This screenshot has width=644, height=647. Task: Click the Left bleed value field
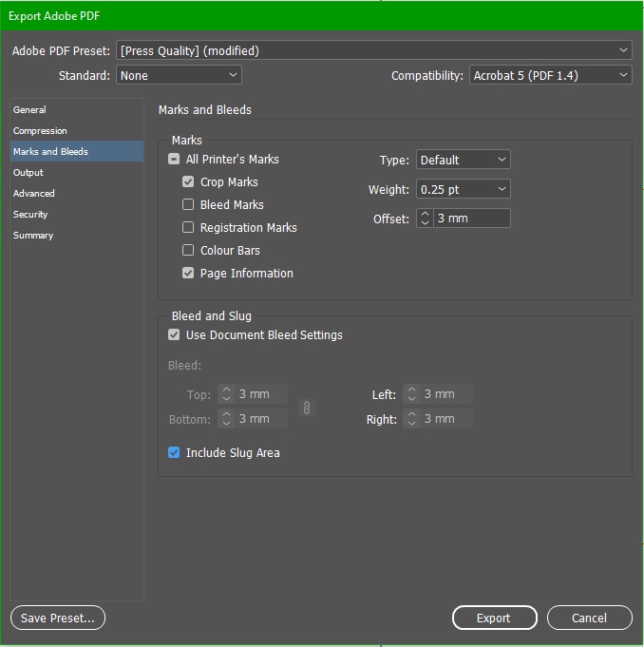click(x=446, y=394)
